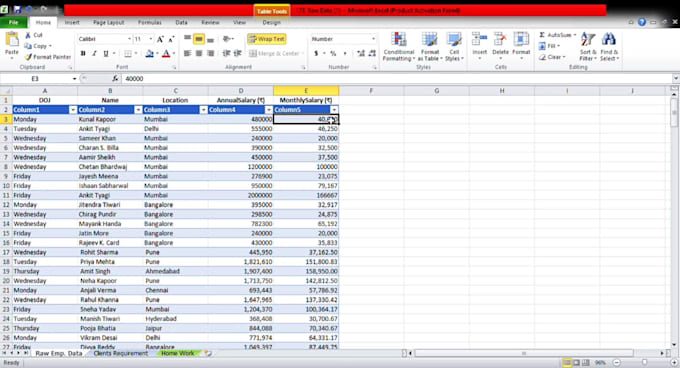Viewport: 680px width, 368px height.
Task: Open Conditional Formatting menu
Action: pyautogui.click(x=399, y=46)
